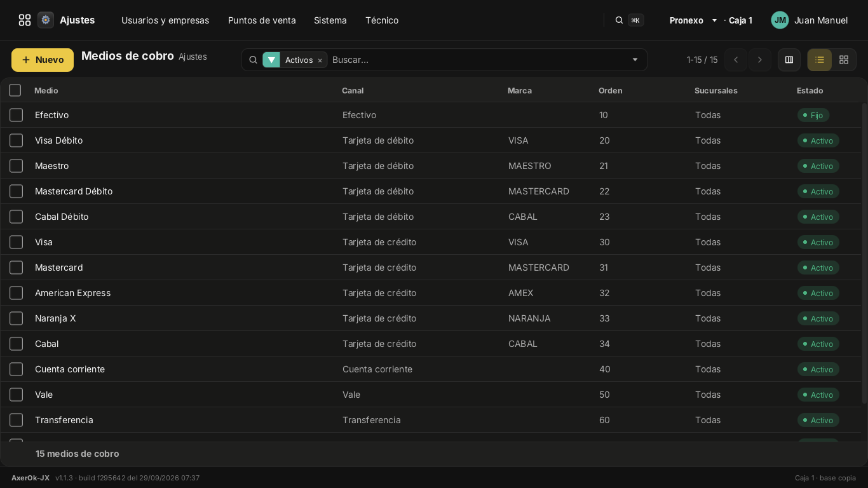This screenshot has width=868, height=488.
Task: Check the Transferencia row checkbox
Action: (x=17, y=420)
